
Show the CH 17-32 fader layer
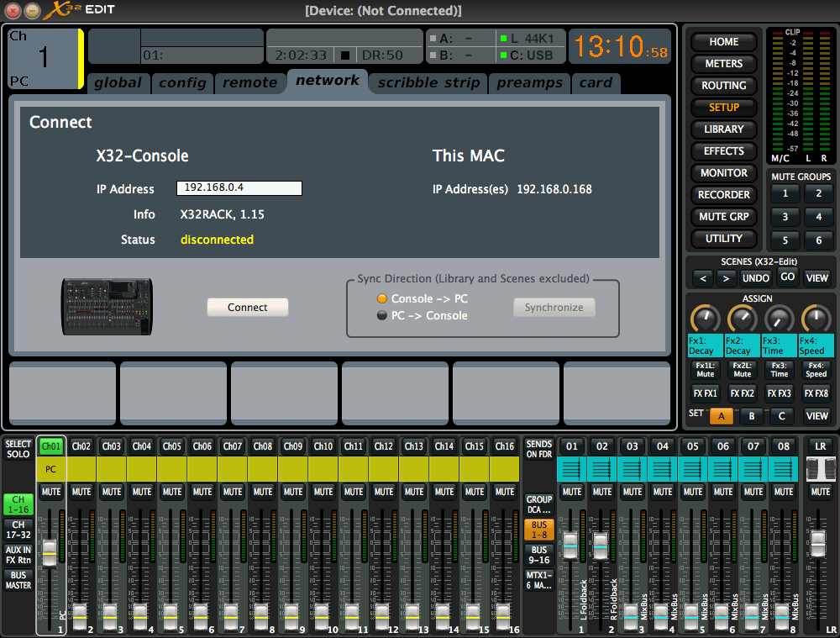18,530
